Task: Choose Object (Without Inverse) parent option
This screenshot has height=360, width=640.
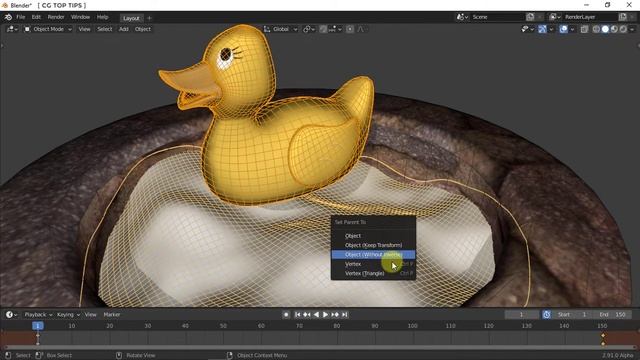Action: pos(373,255)
